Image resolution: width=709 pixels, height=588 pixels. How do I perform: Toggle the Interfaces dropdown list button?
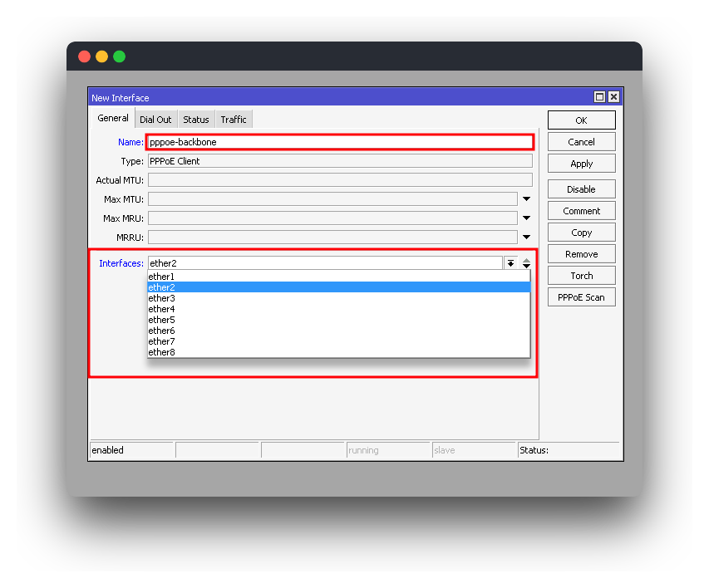tap(510, 263)
